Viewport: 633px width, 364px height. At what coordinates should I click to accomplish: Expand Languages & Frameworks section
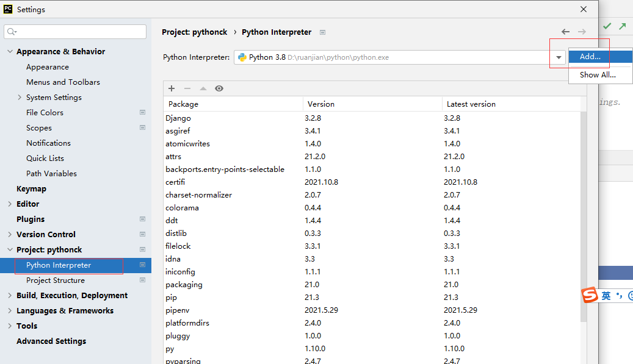(x=10, y=310)
